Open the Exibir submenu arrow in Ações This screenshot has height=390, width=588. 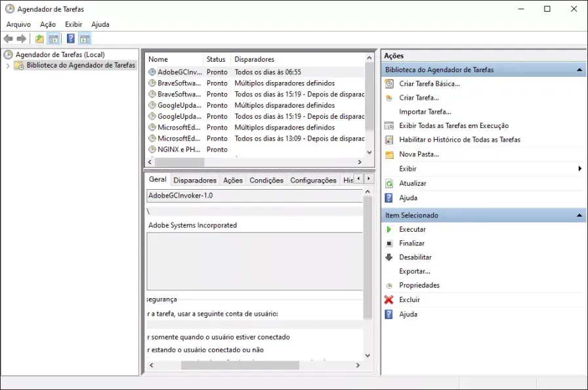[579, 169]
